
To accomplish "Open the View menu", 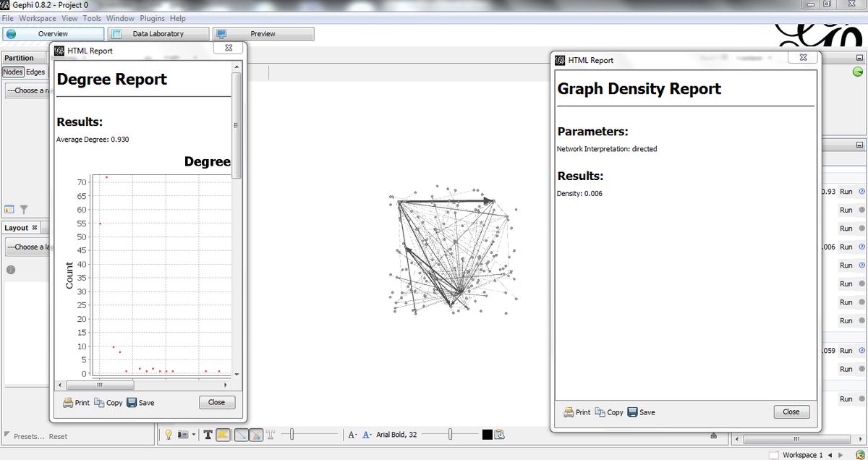I will (70, 18).
